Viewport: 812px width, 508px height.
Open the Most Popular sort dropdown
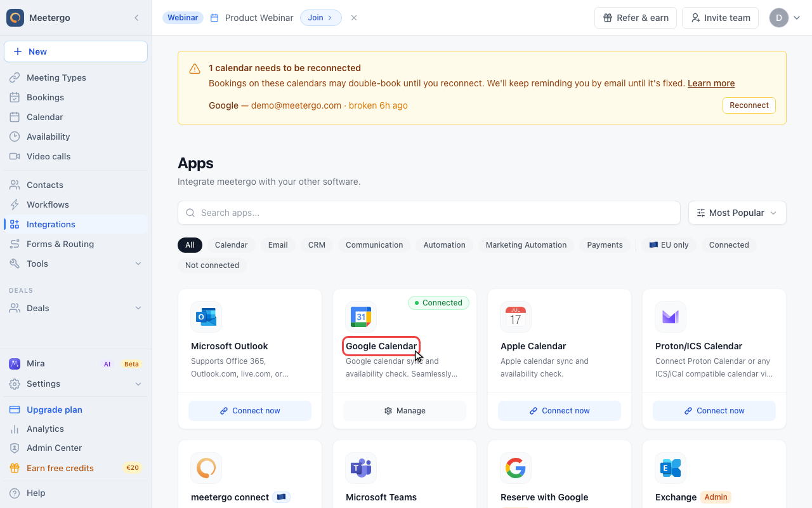pos(737,213)
